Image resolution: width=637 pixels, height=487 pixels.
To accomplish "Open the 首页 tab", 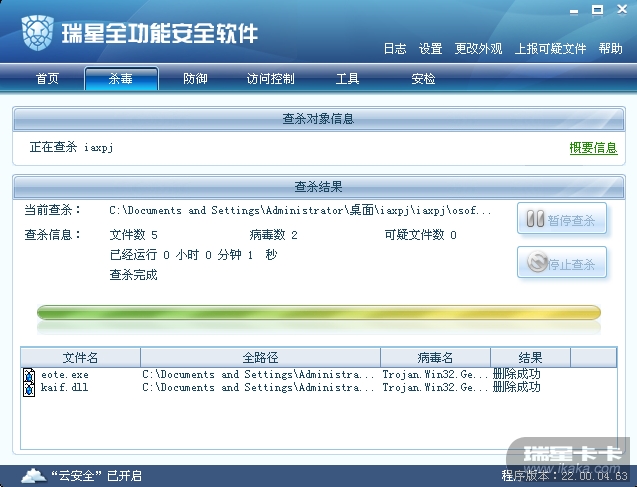I will click(47, 78).
